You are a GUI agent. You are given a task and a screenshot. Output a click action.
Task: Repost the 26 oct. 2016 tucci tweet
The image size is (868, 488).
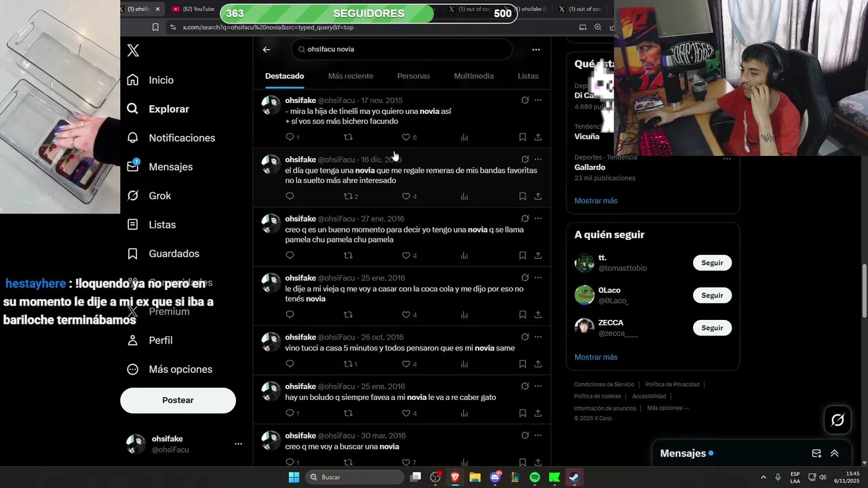pos(348,364)
